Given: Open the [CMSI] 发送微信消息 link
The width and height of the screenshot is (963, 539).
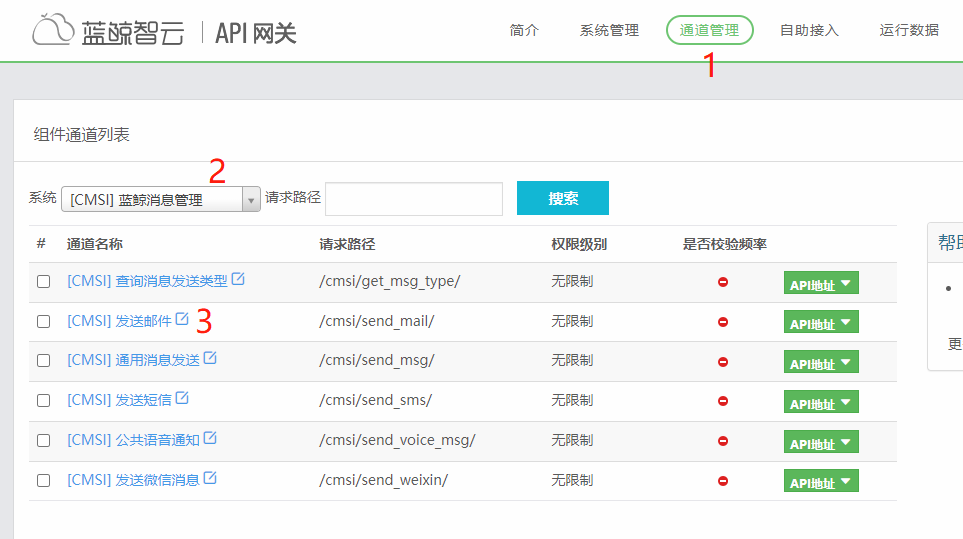Looking at the screenshot, I should (133, 480).
